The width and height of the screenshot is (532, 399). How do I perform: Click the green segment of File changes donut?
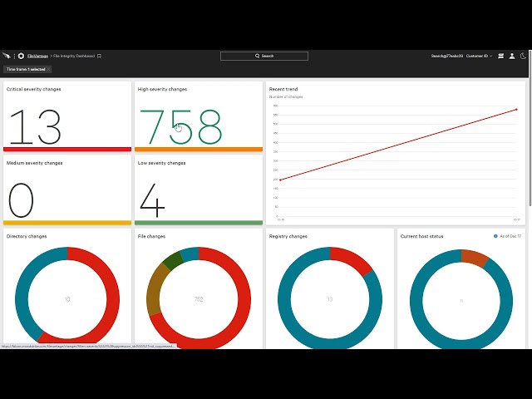click(173, 260)
